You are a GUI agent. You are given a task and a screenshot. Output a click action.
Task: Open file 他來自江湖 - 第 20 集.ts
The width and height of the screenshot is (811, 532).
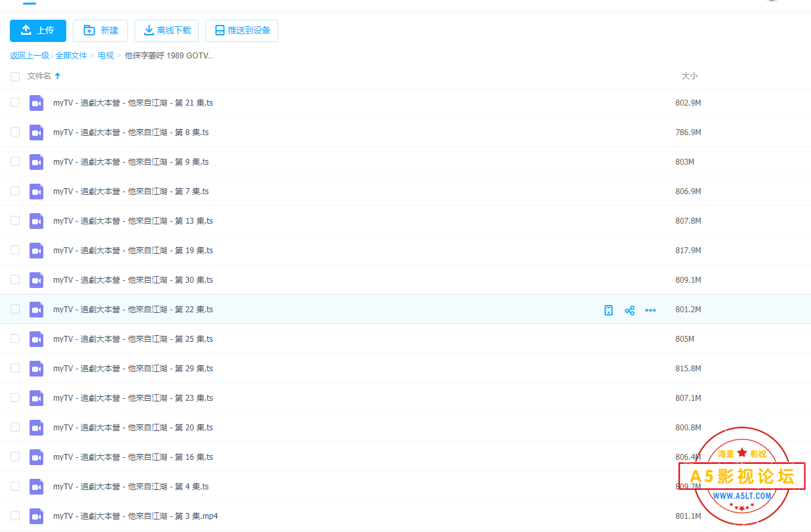[133, 428]
